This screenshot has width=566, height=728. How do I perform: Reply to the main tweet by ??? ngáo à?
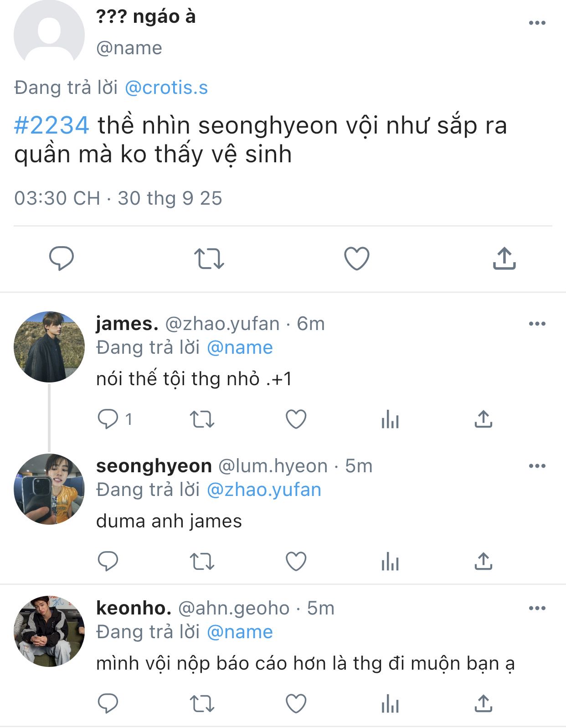click(x=61, y=258)
